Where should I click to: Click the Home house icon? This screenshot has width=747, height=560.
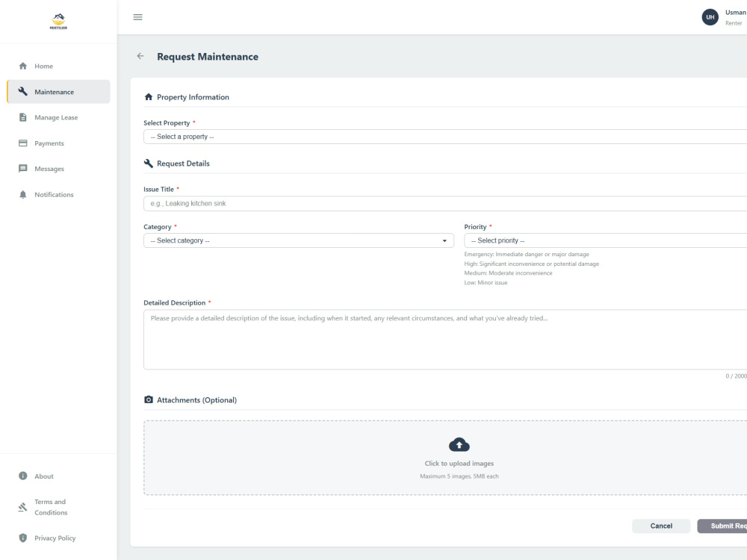23,66
